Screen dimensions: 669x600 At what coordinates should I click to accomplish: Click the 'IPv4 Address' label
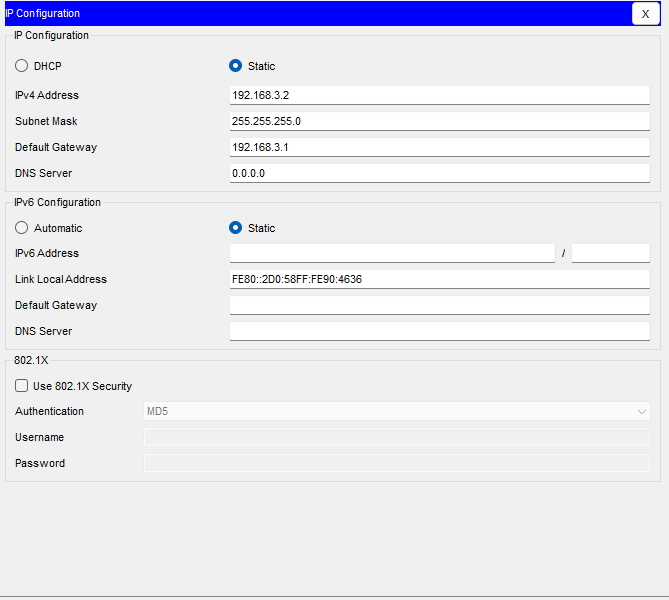(47, 95)
